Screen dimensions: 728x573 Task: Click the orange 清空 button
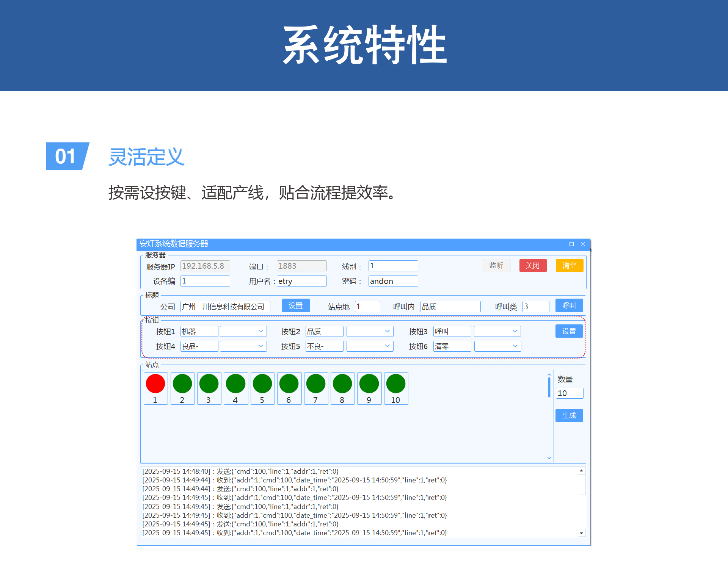tap(569, 266)
